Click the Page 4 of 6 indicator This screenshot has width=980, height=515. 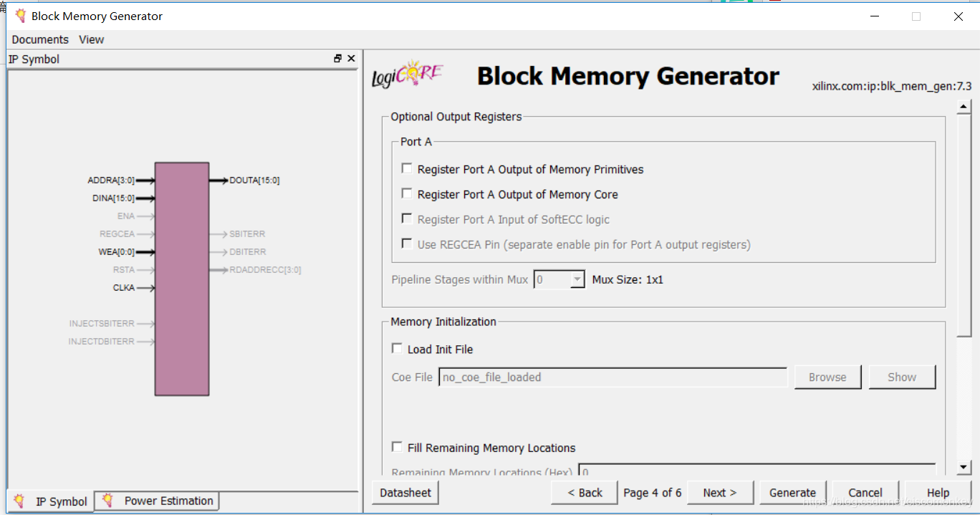653,493
